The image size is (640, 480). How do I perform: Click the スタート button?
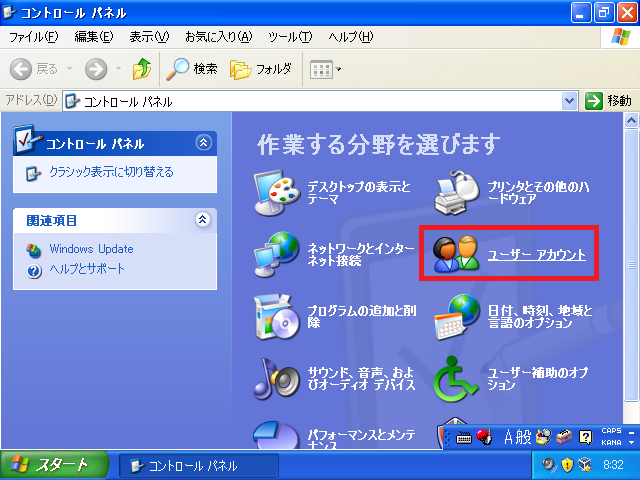tap(54, 465)
